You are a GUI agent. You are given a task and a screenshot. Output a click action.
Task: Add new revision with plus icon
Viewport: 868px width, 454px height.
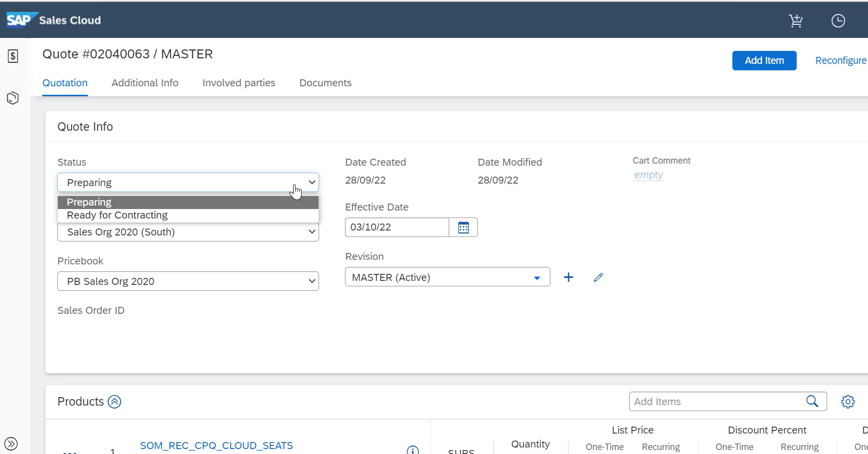[568, 277]
